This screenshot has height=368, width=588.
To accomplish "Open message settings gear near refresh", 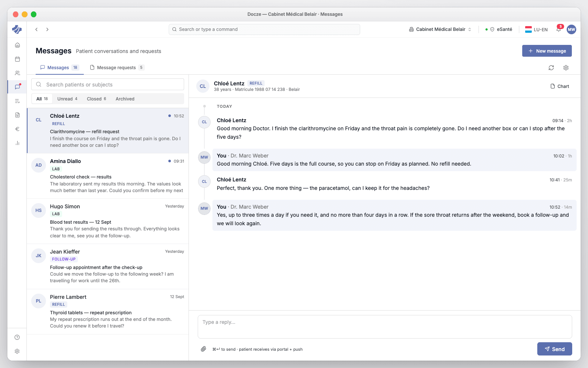I will tap(566, 68).
